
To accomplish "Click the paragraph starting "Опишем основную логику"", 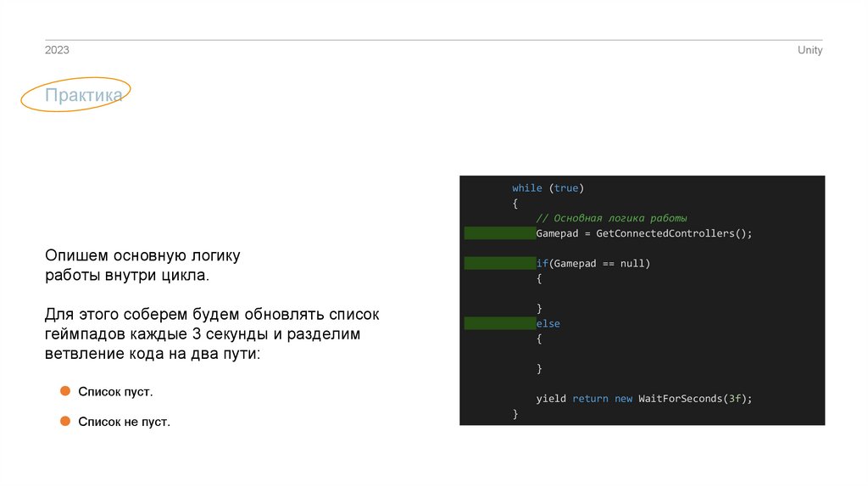I will [143, 266].
